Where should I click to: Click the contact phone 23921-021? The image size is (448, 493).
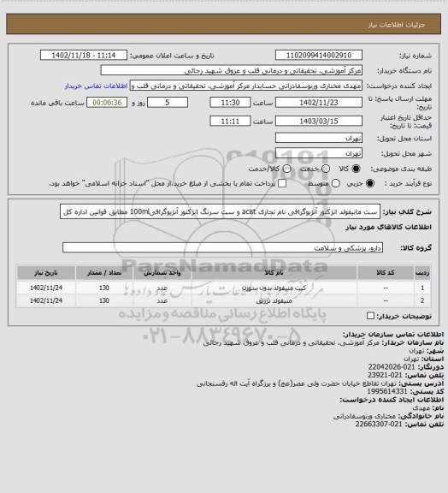385,375
